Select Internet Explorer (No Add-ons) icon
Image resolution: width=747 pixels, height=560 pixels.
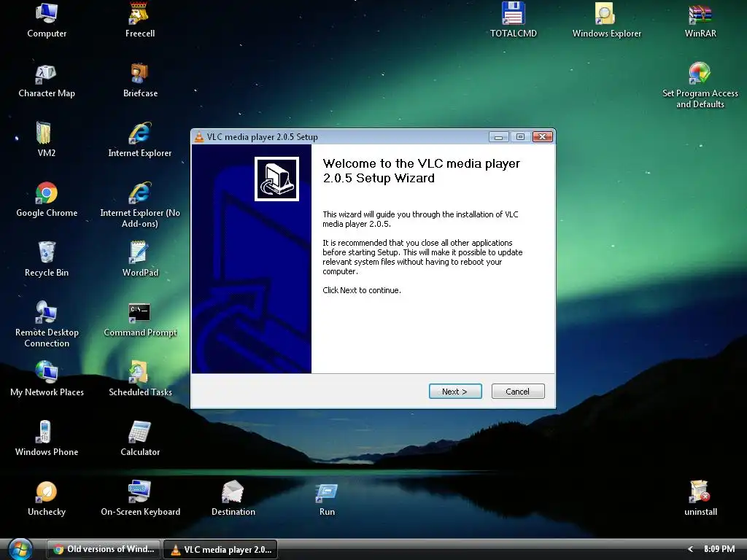[139, 205]
